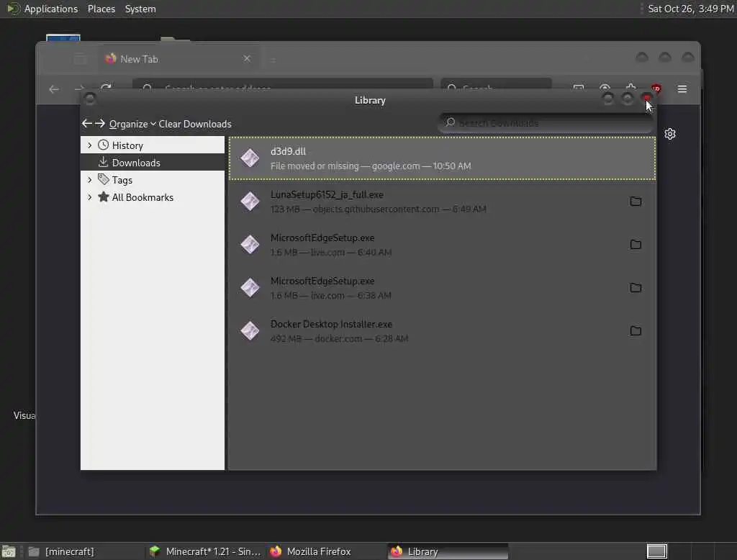Select the d3d9.dll download entry
Screen dimensions: 737x560
tap(442, 158)
